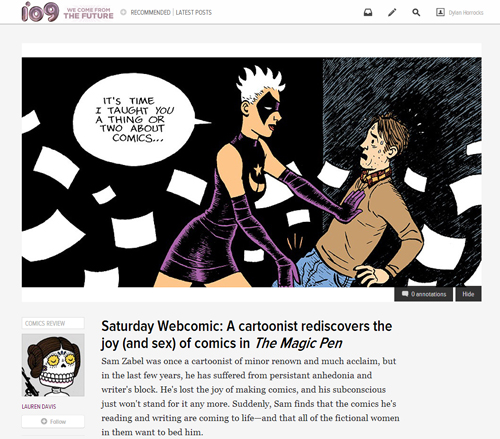Click the user profile icon
This screenshot has width=500, height=439.
click(440, 12)
